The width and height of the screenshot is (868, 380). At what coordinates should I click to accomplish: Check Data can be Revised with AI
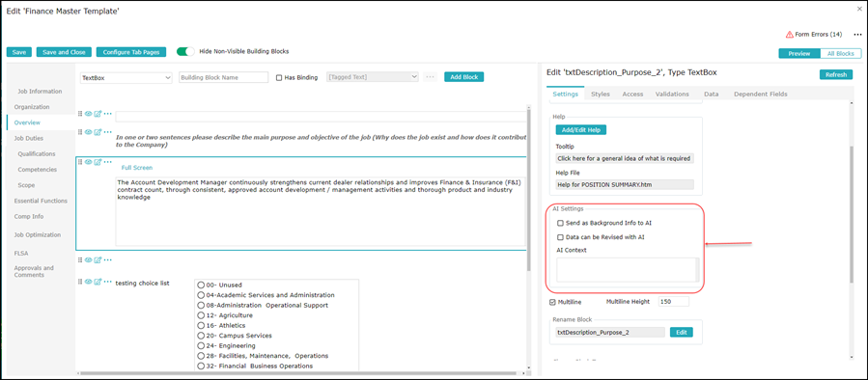coord(561,237)
